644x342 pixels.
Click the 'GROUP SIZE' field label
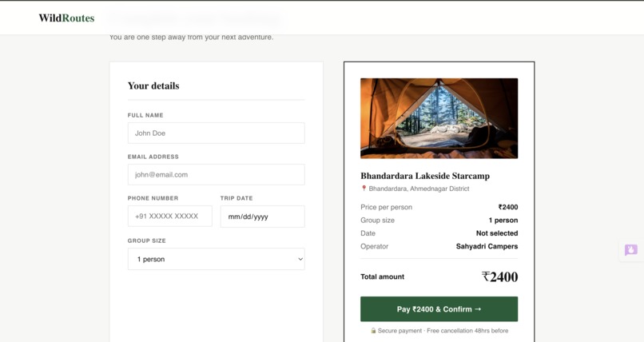147,241
